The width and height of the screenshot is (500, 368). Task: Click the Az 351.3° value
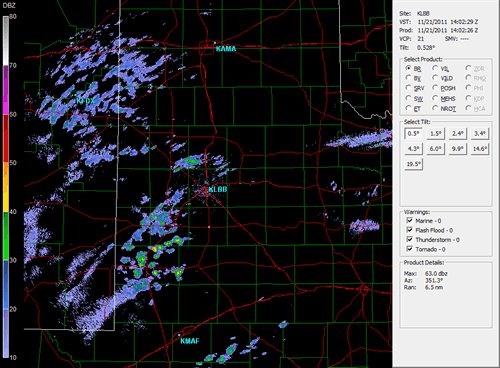point(434,280)
